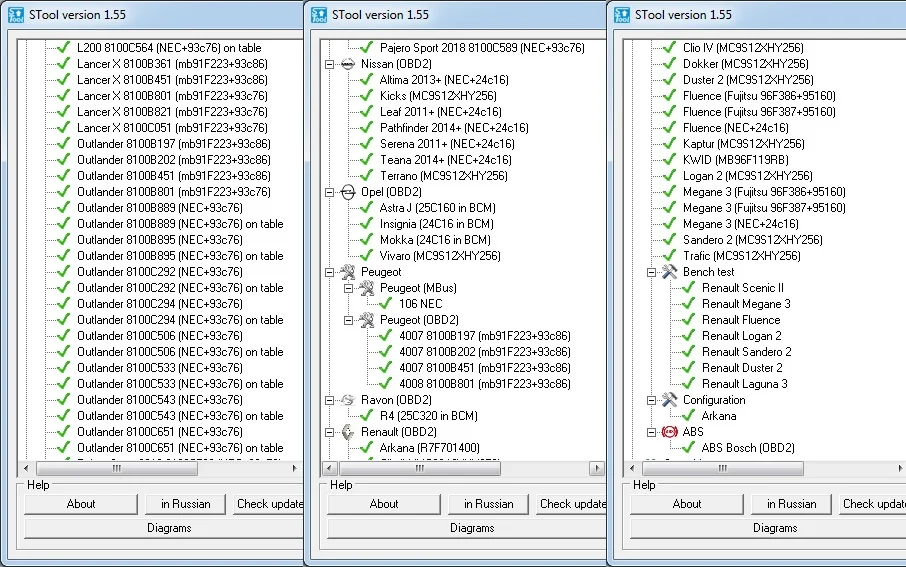Select Renault Laguna 3 bench test

(x=744, y=384)
